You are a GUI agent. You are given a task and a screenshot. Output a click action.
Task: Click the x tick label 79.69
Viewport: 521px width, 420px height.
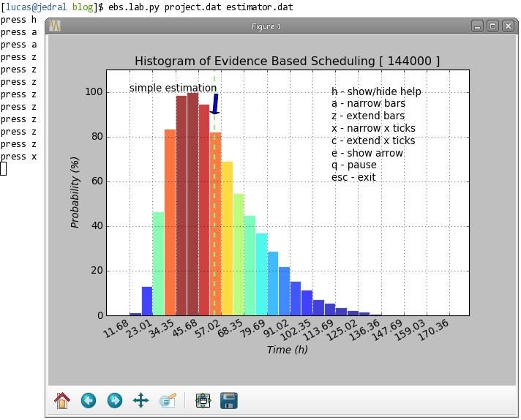tap(253, 329)
